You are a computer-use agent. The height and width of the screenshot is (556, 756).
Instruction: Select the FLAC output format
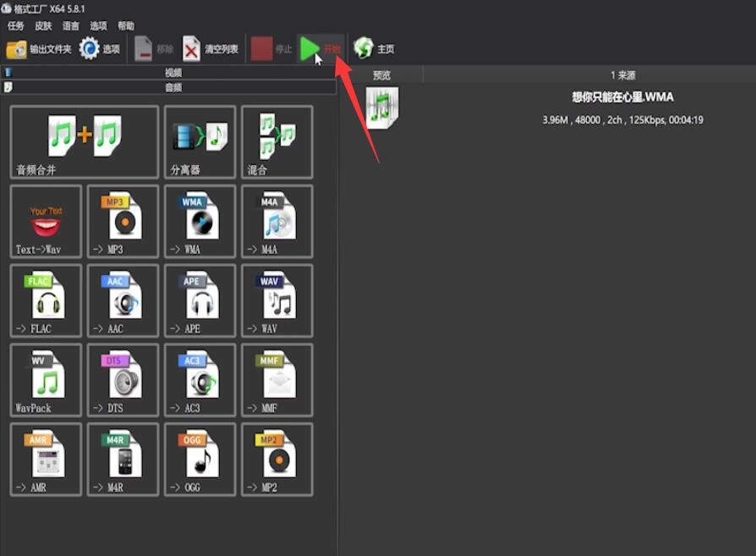[46, 300]
